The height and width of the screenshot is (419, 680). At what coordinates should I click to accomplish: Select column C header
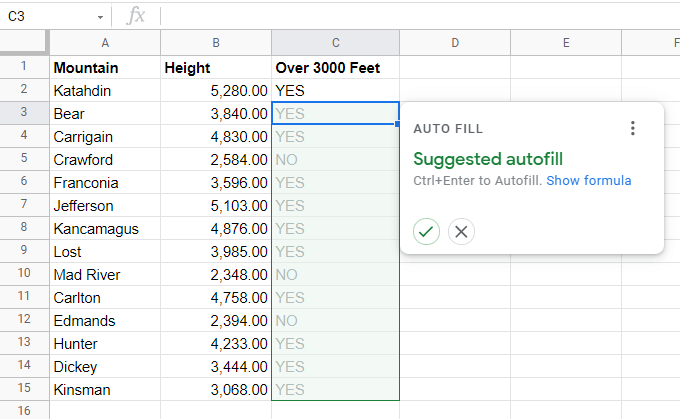pyautogui.click(x=335, y=42)
